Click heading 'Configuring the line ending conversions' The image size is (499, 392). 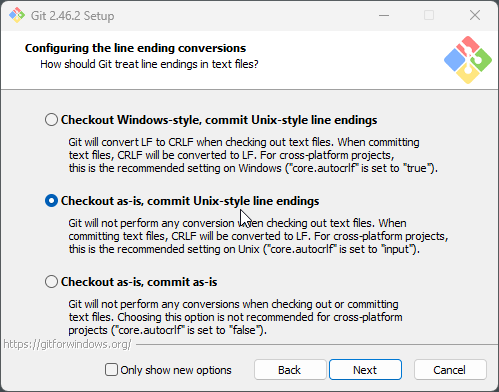coord(135,48)
